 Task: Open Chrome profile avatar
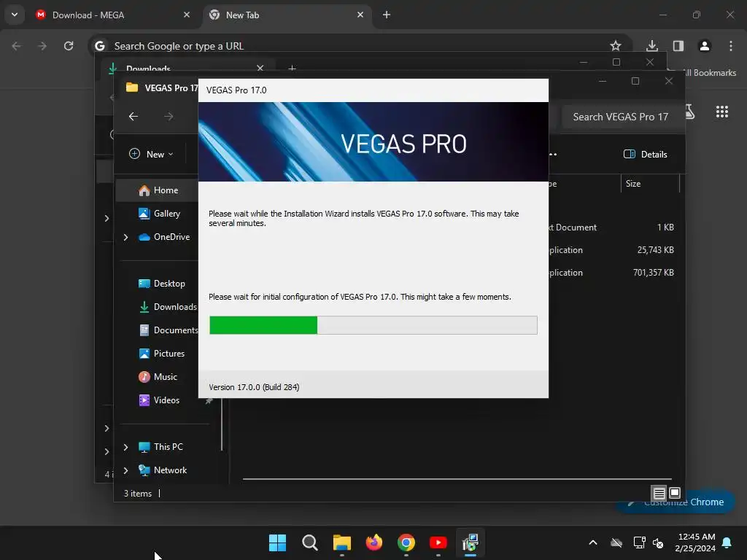pos(704,46)
